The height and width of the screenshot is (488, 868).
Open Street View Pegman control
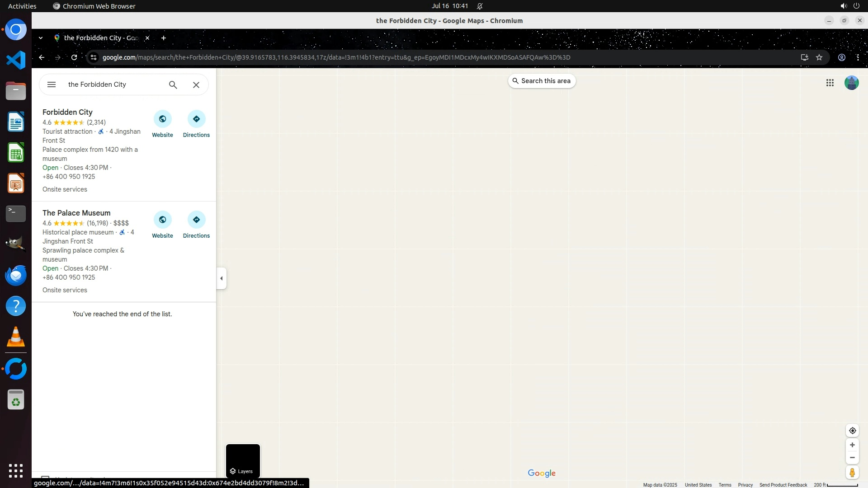(x=852, y=473)
